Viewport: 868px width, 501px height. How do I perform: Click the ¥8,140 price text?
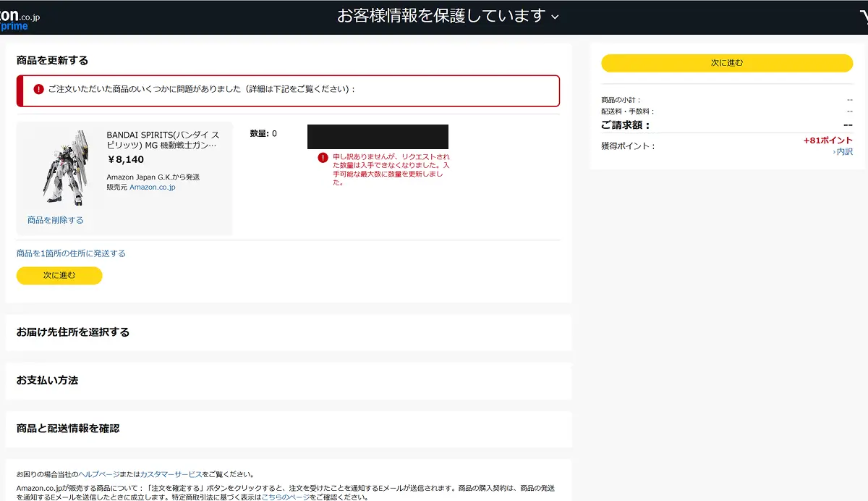pos(126,160)
